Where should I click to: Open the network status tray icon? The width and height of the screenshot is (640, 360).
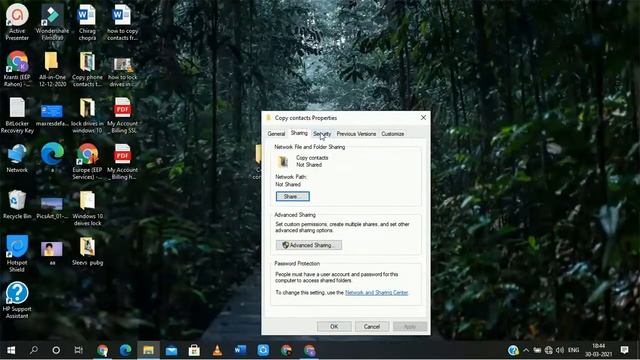pyautogui.click(x=548, y=350)
